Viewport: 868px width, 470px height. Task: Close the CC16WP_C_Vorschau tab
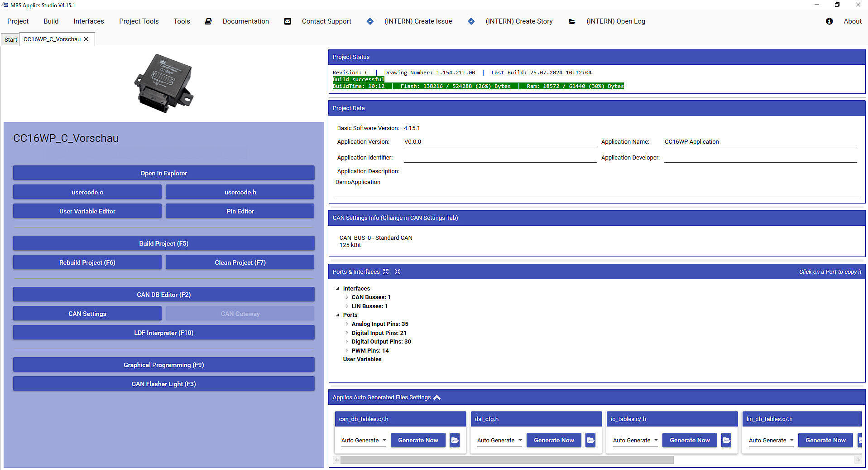(86, 39)
